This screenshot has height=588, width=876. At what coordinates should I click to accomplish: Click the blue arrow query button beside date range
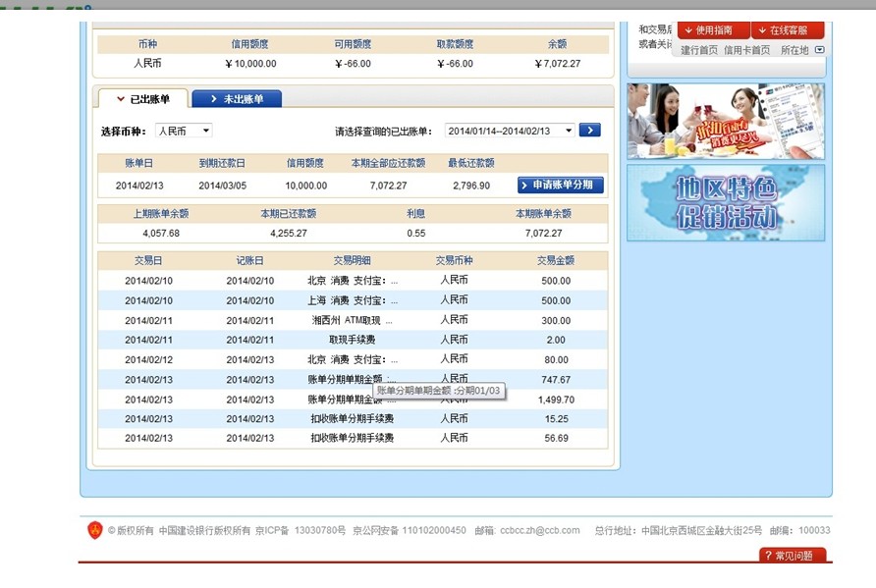[x=589, y=131]
